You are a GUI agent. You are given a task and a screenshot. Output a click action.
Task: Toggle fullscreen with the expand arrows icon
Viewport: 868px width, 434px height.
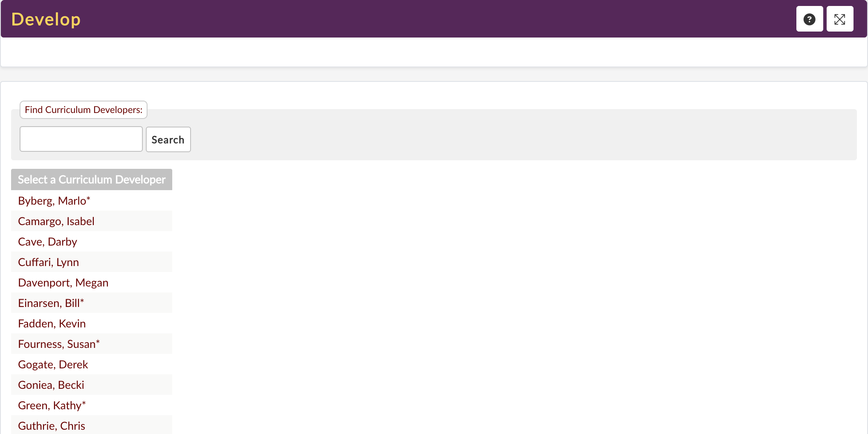click(x=840, y=19)
